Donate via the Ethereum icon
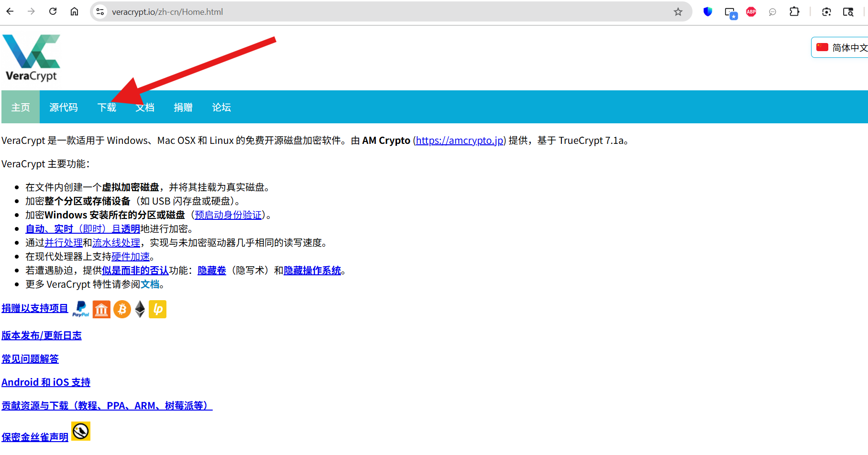This screenshot has height=455, width=868. (x=140, y=309)
